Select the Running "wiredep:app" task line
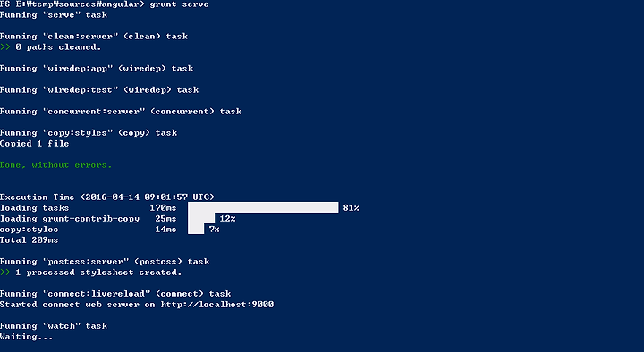Screen dimensions: 644x352 (97, 69)
